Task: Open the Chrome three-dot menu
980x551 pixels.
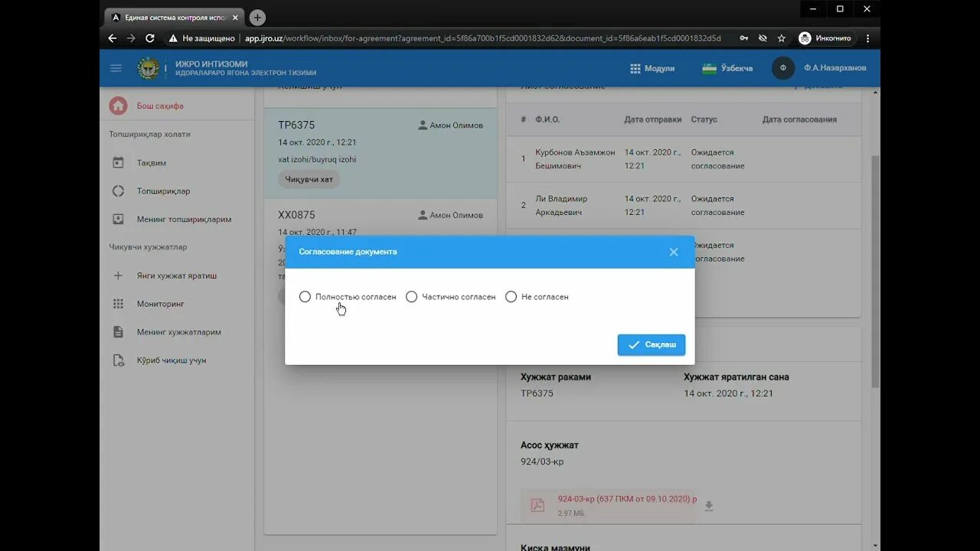Action: pos(867,38)
